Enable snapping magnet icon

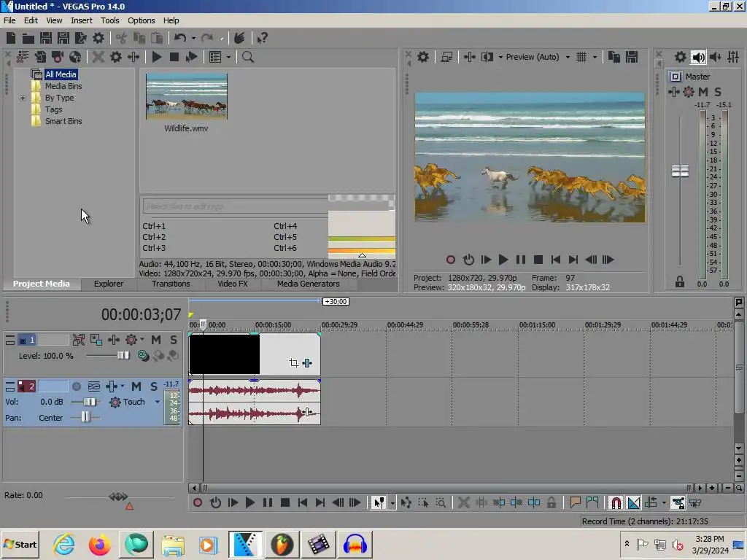point(616,502)
